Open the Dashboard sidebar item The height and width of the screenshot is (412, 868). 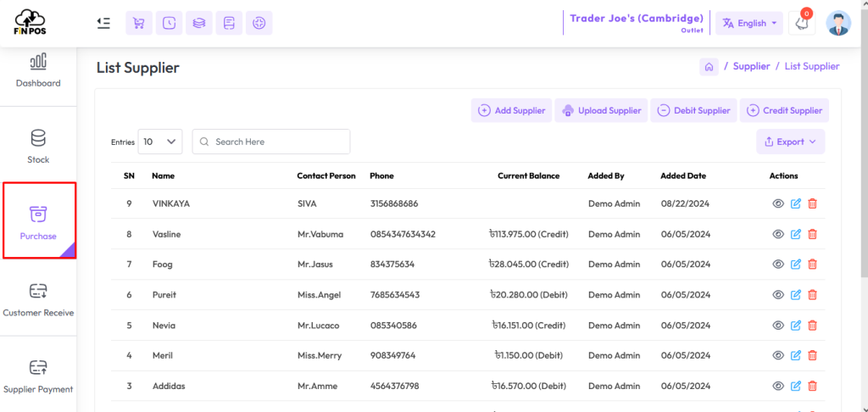38,70
